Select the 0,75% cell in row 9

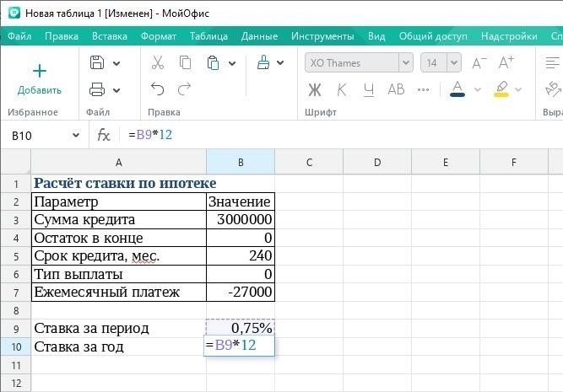241,328
